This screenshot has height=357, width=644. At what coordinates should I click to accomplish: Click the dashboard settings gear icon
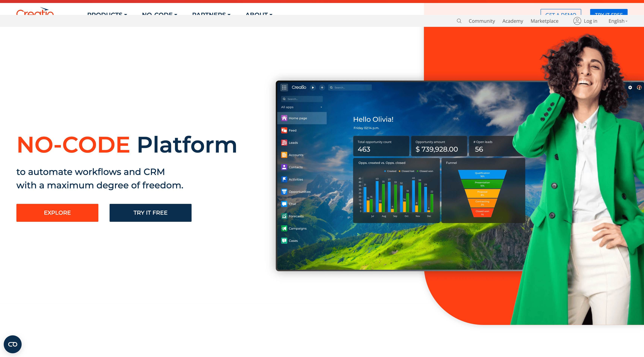click(630, 87)
